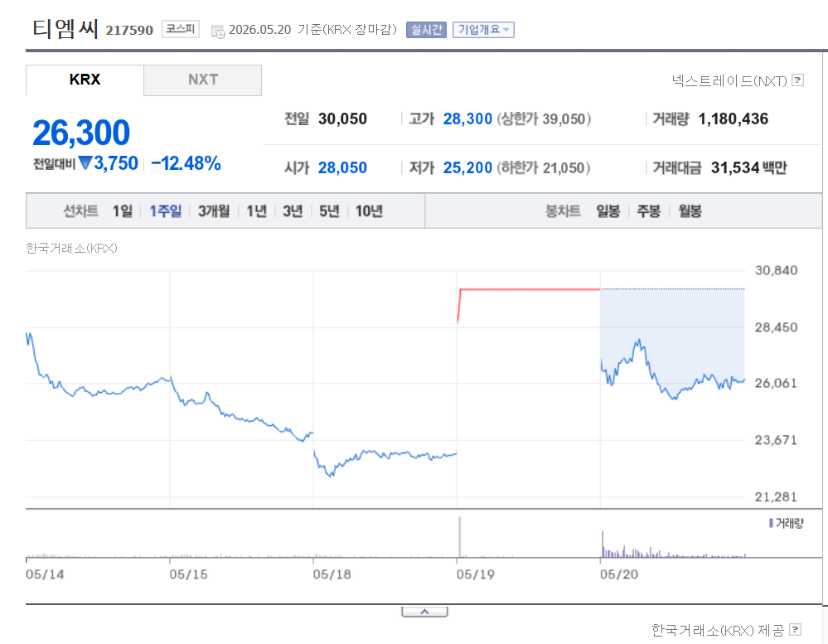This screenshot has width=828, height=644.
Task: Click the 05/14 date marker on chart axis
Action: (x=45, y=574)
